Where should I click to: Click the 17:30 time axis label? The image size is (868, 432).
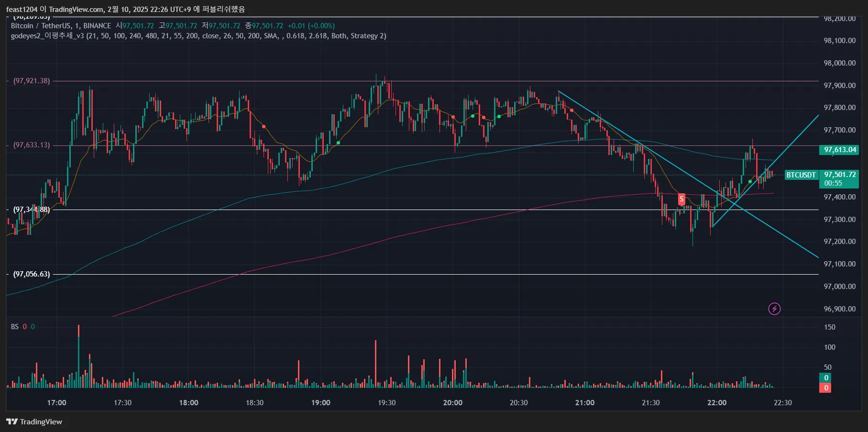tap(122, 403)
